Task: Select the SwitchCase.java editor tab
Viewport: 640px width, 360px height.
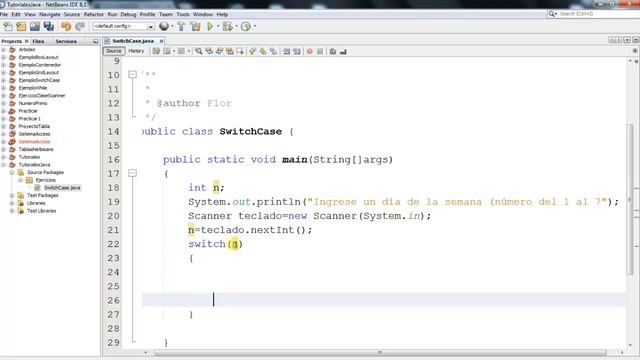Action: [133, 41]
